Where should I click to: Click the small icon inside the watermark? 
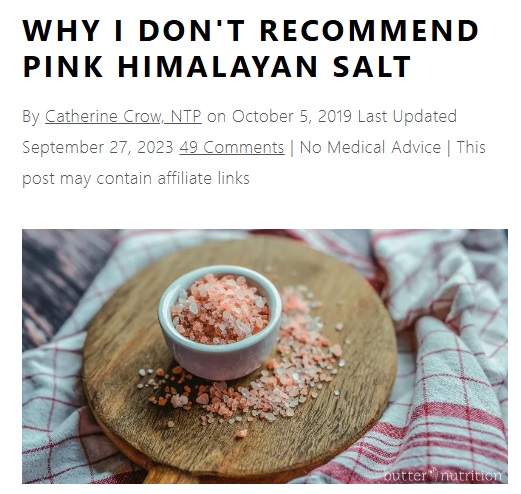click(x=434, y=474)
